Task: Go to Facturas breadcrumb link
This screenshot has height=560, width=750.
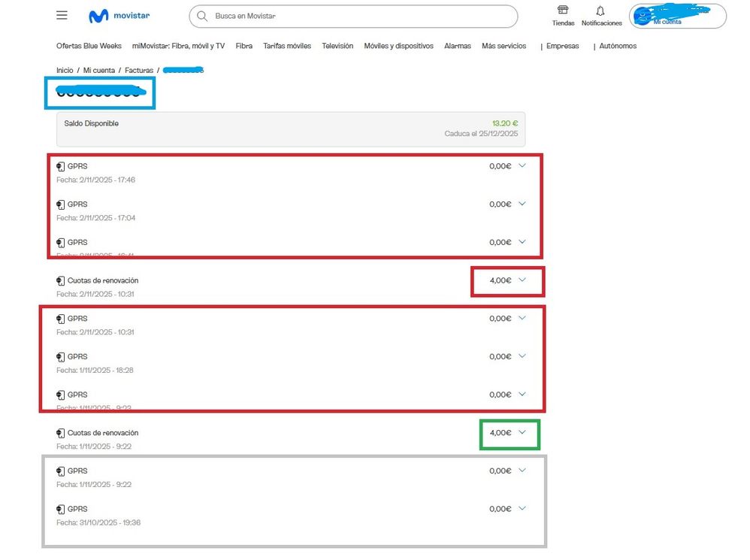Action: (x=139, y=70)
